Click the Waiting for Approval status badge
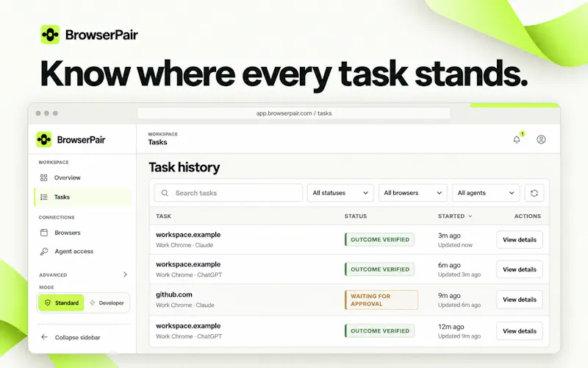The height and width of the screenshot is (368, 588). pos(381,300)
